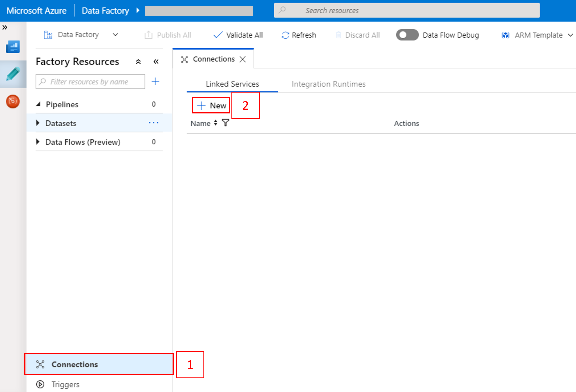
Task: Select the Linked Services tab
Action: [x=232, y=84]
